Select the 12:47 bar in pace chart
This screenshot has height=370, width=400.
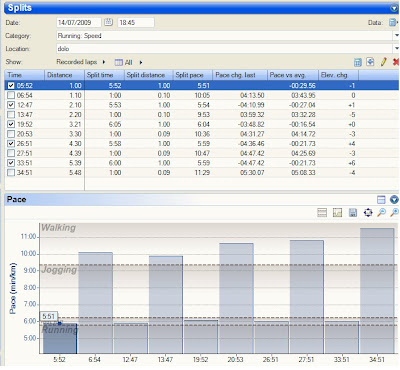pyautogui.click(x=131, y=338)
